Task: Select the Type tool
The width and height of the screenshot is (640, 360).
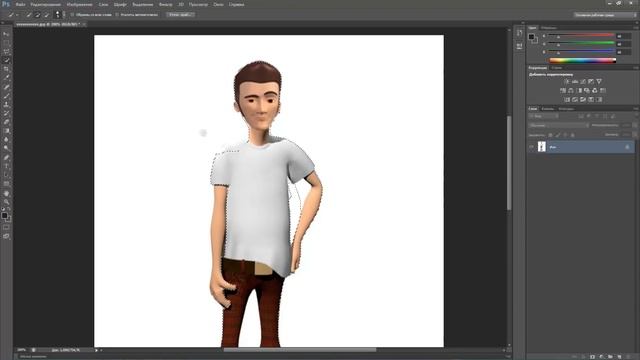Action: (x=6, y=166)
